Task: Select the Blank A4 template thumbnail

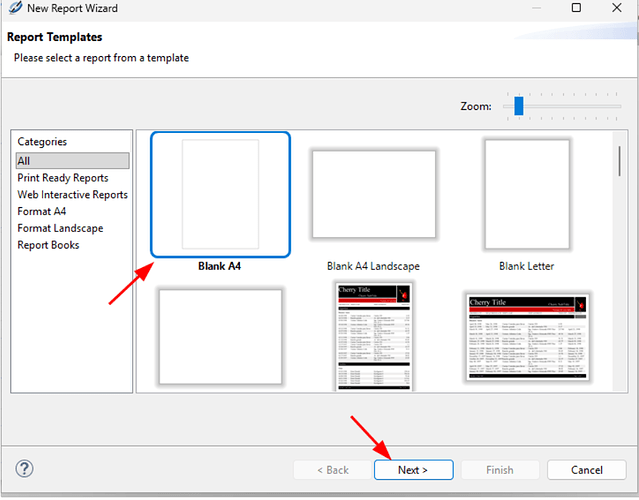Action: tap(220, 194)
